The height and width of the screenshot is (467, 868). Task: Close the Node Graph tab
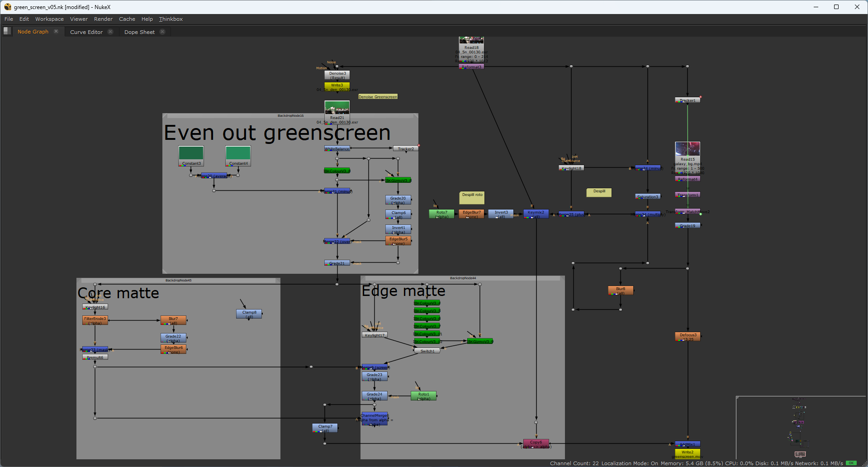coord(56,32)
